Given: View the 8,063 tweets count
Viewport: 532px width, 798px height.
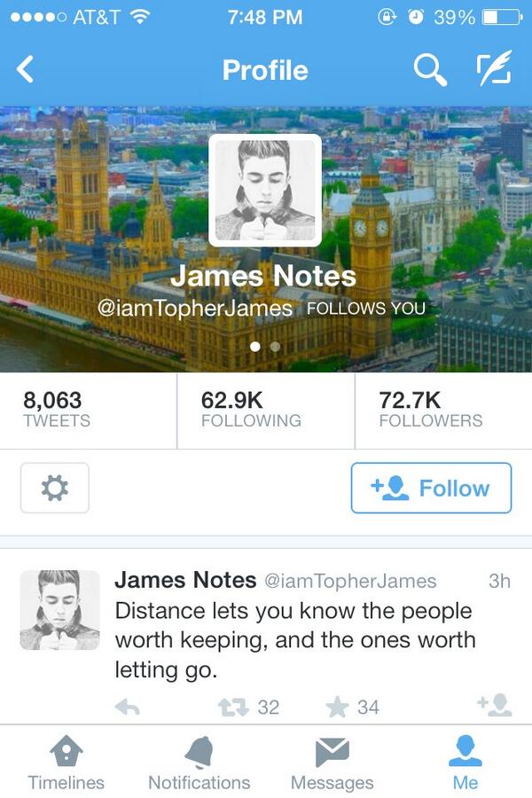Looking at the screenshot, I should [89, 411].
